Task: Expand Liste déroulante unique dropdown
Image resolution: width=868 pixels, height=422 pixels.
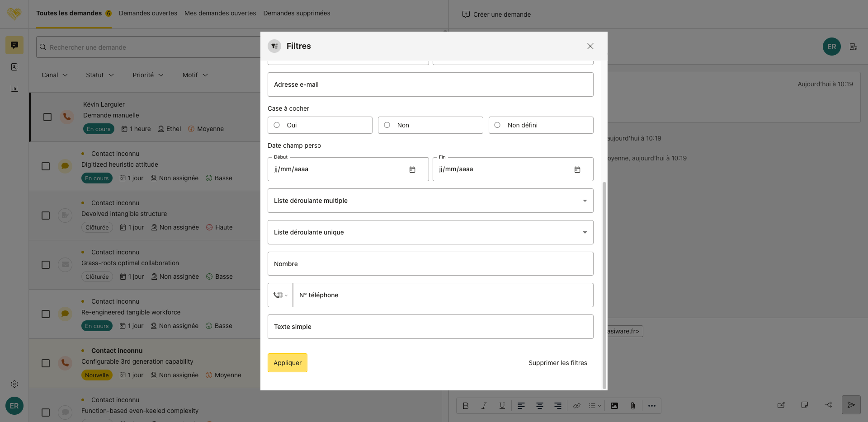Action: 430,232
